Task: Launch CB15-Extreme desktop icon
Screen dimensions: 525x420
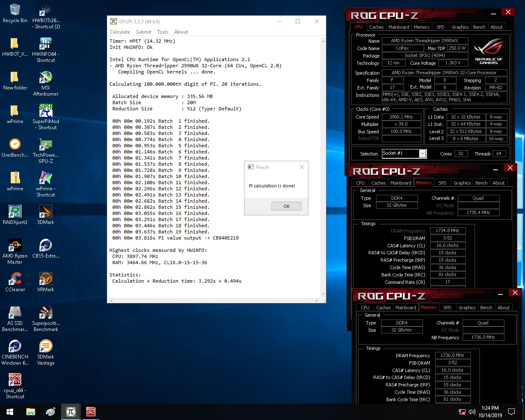Action: pyautogui.click(x=46, y=249)
